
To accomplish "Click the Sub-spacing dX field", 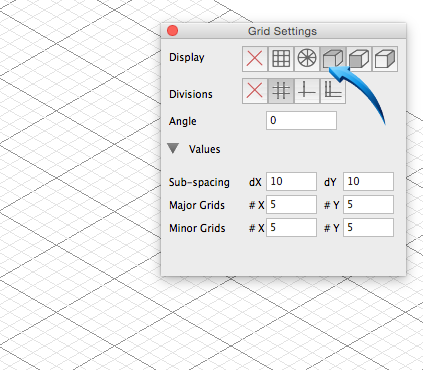I will pyautogui.click(x=291, y=181).
